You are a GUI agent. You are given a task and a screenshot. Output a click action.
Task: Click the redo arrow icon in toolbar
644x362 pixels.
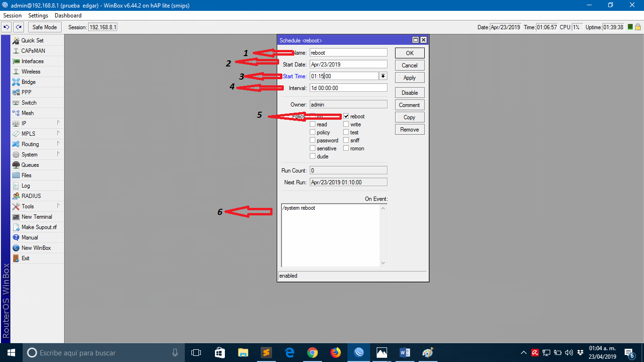coord(18,27)
